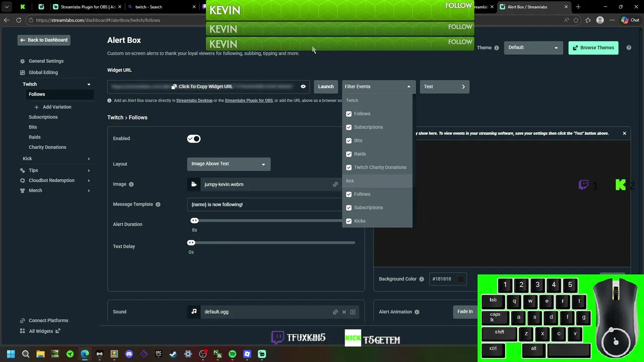This screenshot has height=362, width=644.
Task: Expand the Tips section arrow
Action: tap(89, 170)
